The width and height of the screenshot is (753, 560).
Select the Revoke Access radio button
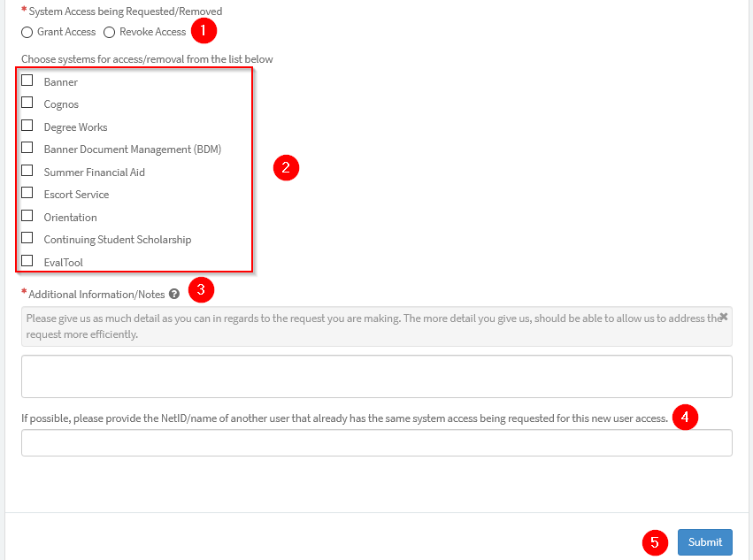point(110,32)
